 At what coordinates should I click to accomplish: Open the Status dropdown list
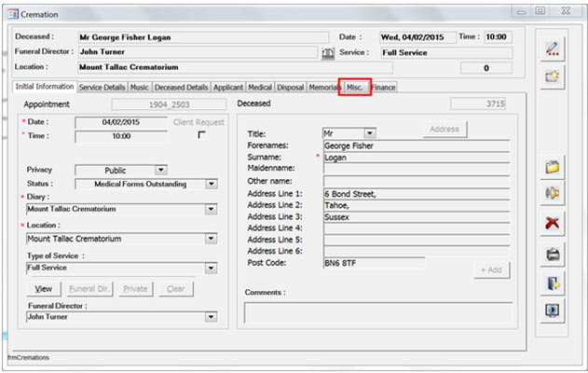coord(212,184)
